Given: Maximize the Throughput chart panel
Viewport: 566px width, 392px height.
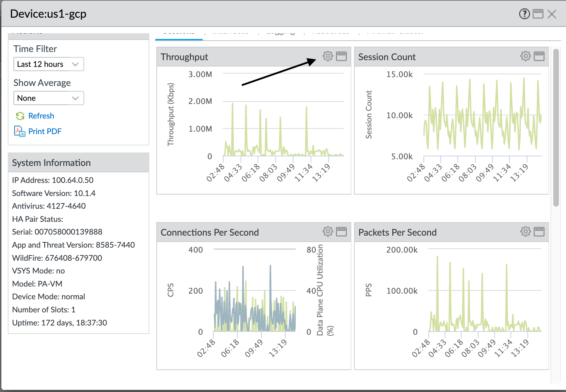Looking at the screenshot, I should (x=341, y=56).
